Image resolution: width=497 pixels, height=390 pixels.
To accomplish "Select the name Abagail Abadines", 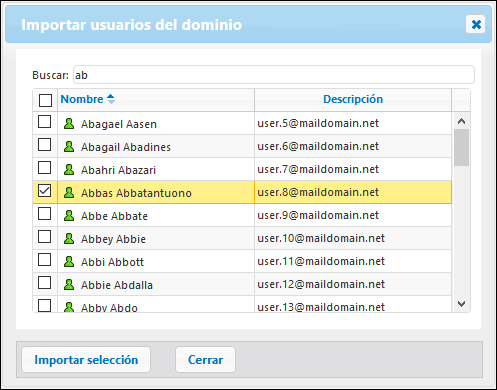I will (126, 147).
